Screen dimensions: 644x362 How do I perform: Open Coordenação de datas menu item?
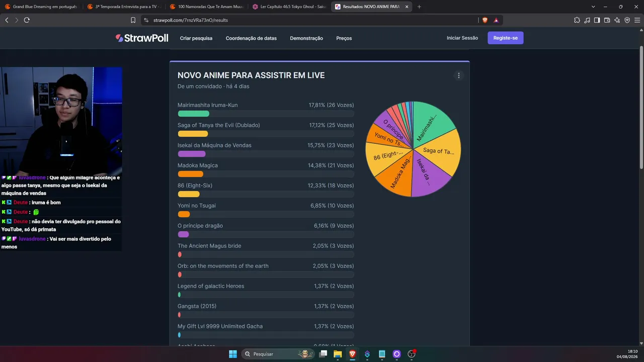(x=251, y=38)
